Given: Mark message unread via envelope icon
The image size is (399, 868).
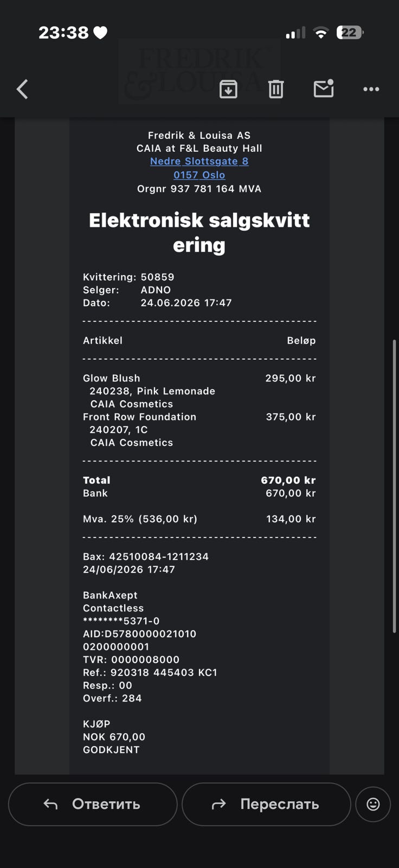Looking at the screenshot, I should [x=324, y=88].
